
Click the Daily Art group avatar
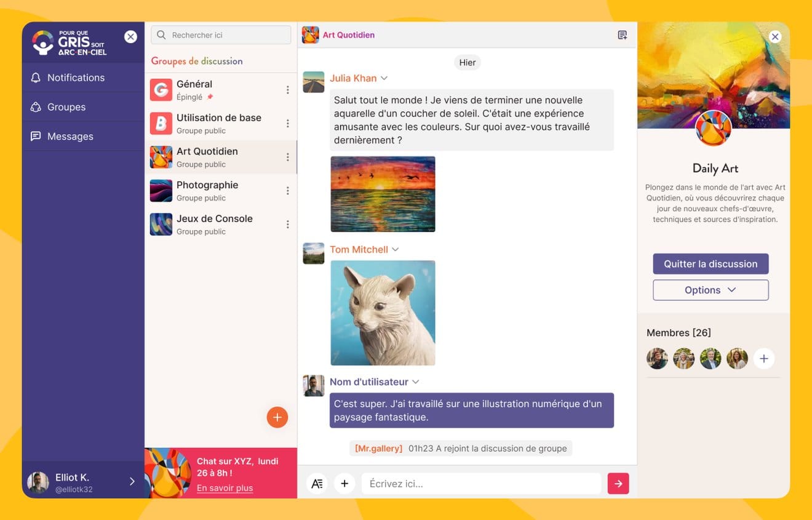(714, 129)
